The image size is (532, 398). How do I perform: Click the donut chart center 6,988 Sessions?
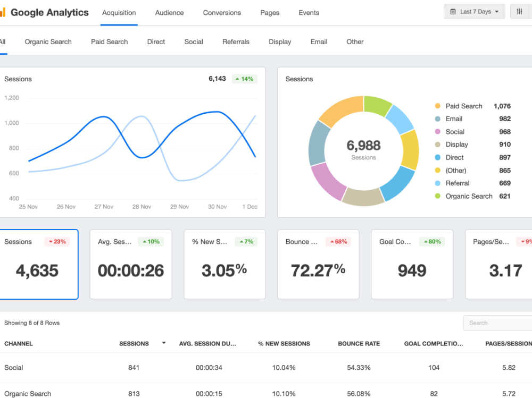click(x=363, y=149)
